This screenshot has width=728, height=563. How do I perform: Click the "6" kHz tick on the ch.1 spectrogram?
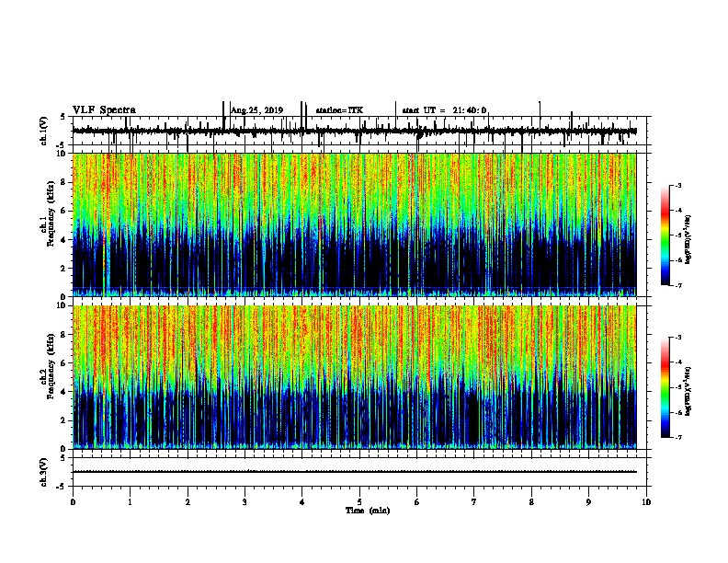click(x=64, y=211)
